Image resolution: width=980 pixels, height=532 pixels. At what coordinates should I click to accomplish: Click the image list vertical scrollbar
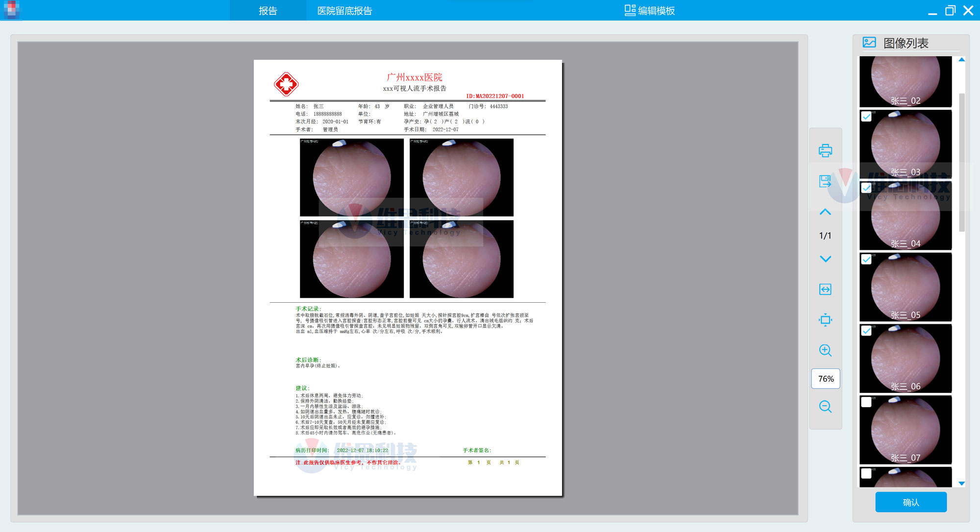(961, 162)
